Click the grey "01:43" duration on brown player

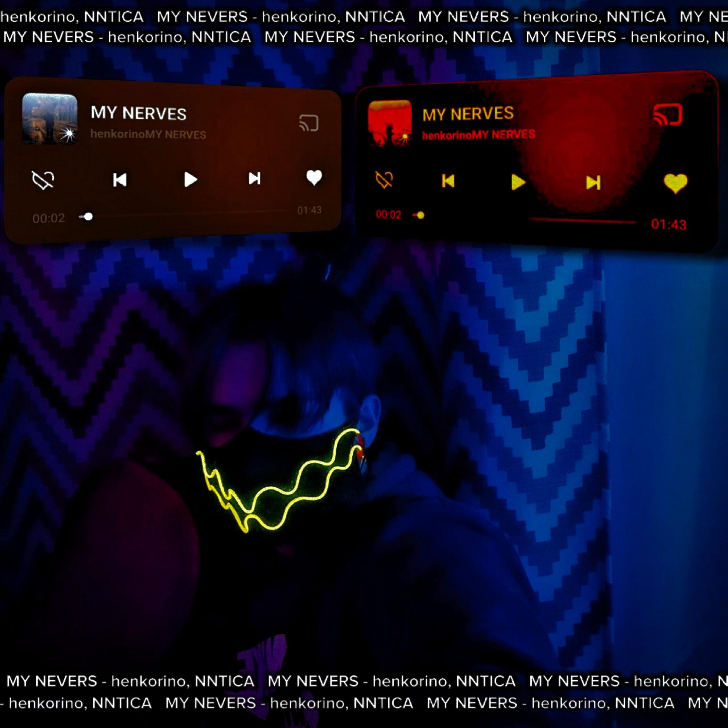tap(309, 210)
